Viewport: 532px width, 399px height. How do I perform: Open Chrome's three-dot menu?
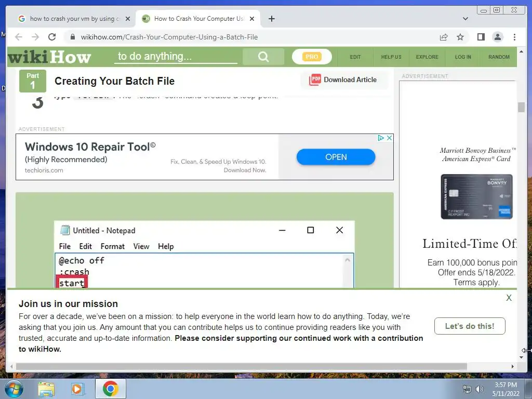pyautogui.click(x=514, y=37)
